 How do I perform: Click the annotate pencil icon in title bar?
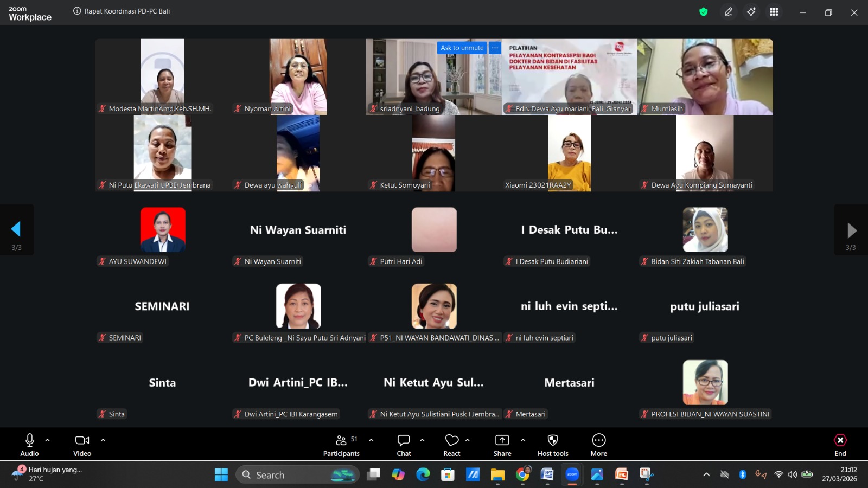[729, 12]
